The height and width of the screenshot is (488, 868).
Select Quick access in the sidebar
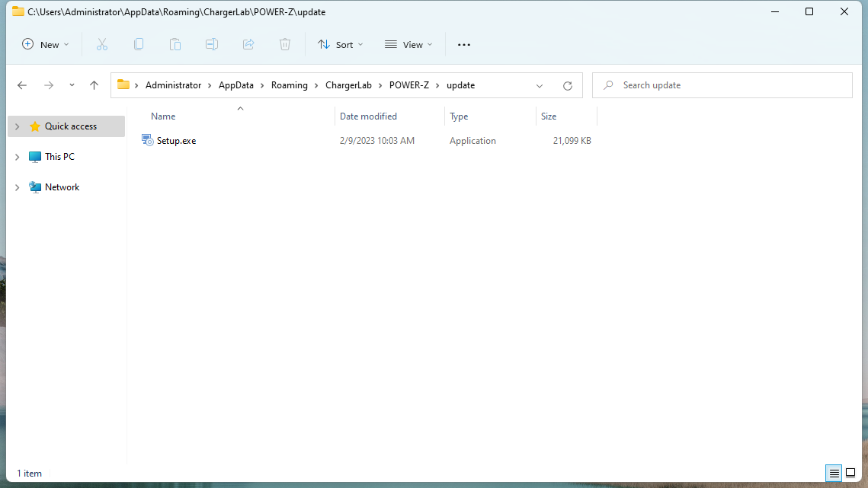pos(72,126)
